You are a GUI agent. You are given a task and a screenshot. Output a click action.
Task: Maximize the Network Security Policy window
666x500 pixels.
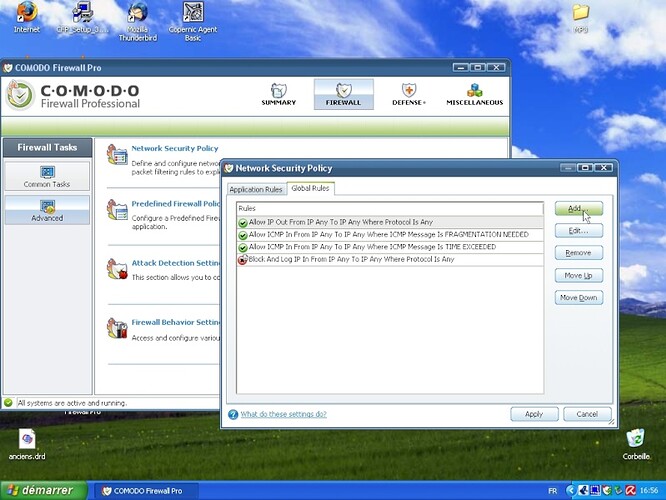coord(585,168)
